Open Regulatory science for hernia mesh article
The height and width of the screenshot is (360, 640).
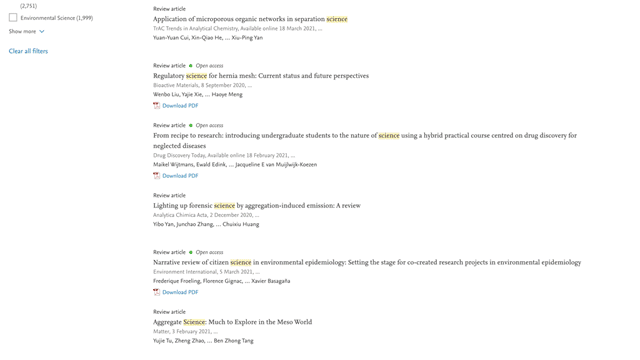coord(261,76)
